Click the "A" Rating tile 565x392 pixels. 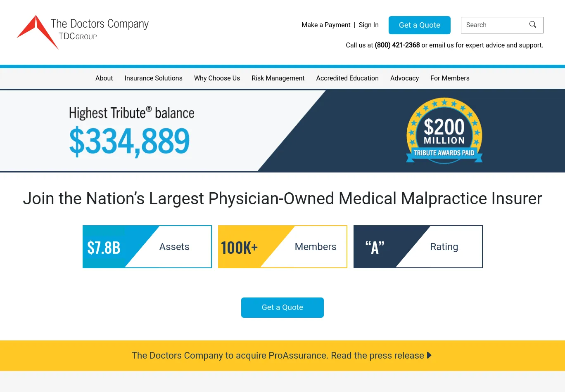(418, 247)
